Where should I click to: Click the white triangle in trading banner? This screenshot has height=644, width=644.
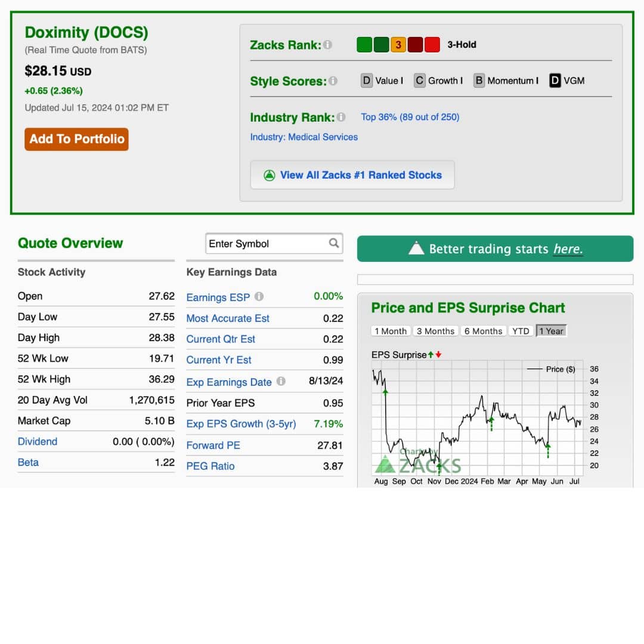416,248
